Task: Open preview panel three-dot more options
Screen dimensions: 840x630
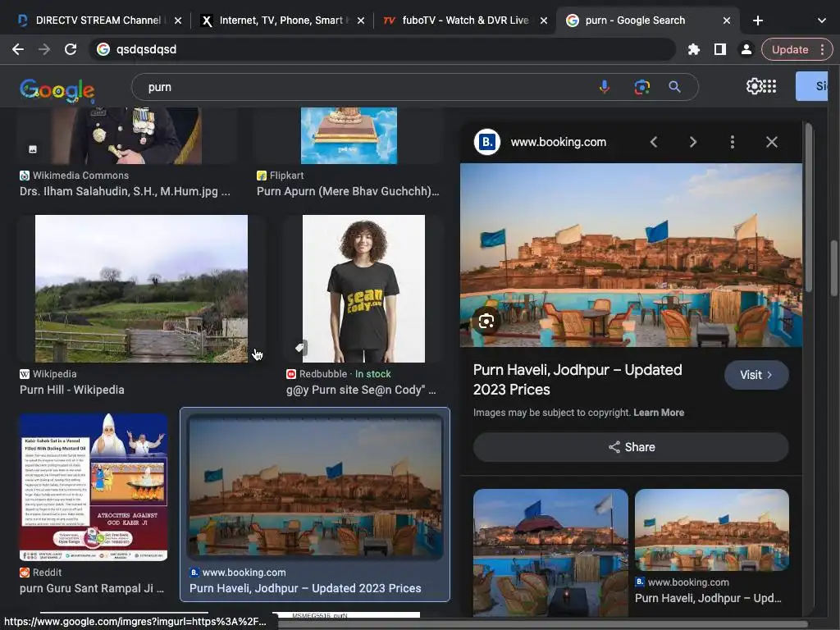Action: click(733, 142)
